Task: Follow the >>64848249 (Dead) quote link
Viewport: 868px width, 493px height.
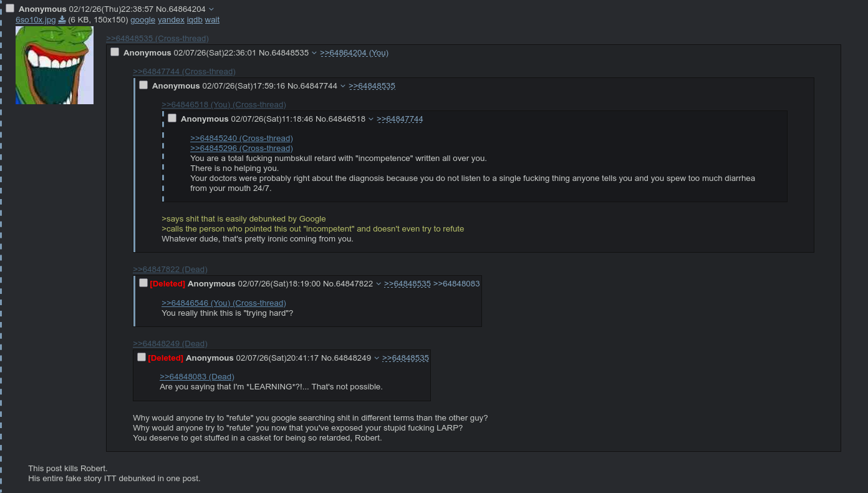Action: tap(170, 344)
